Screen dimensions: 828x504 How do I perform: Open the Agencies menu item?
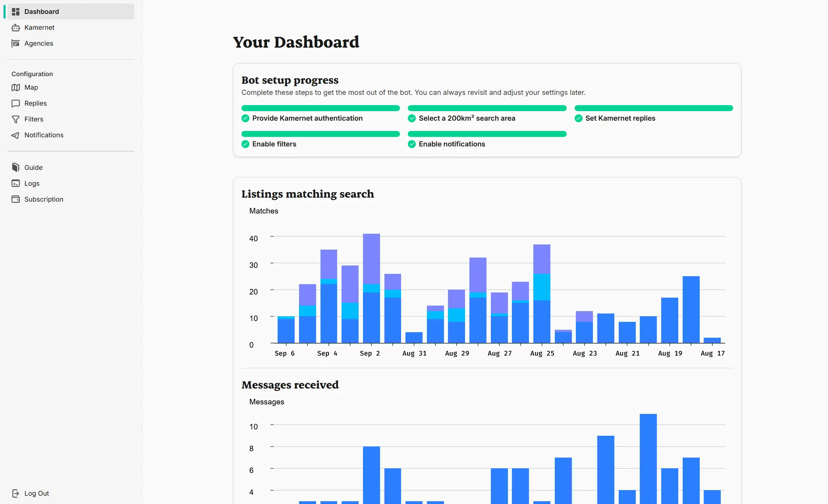click(39, 43)
